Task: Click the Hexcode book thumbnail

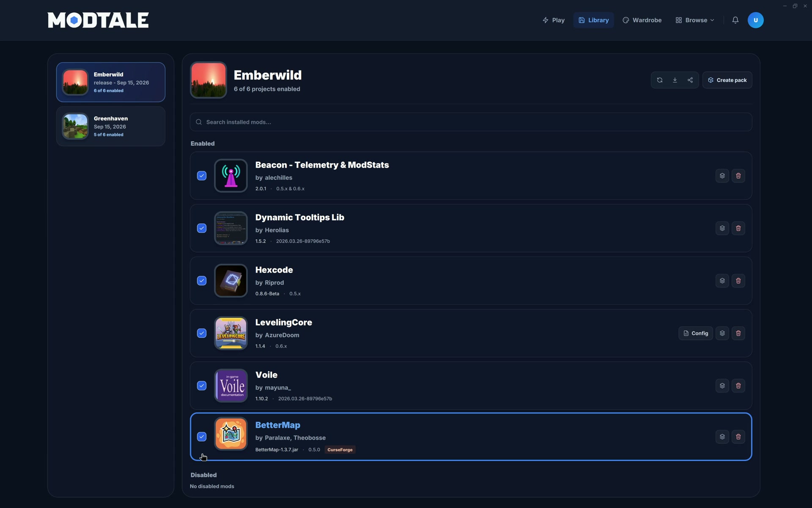Action: (x=231, y=281)
